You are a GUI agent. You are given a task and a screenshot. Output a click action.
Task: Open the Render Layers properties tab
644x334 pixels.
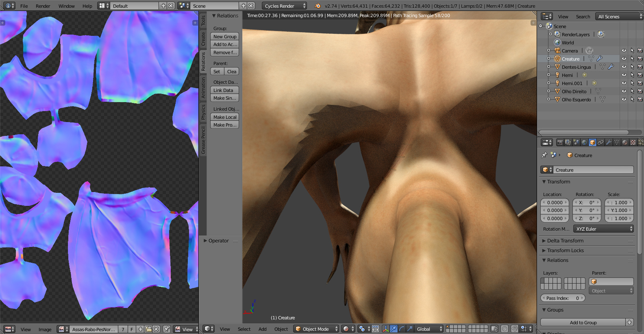coord(568,142)
